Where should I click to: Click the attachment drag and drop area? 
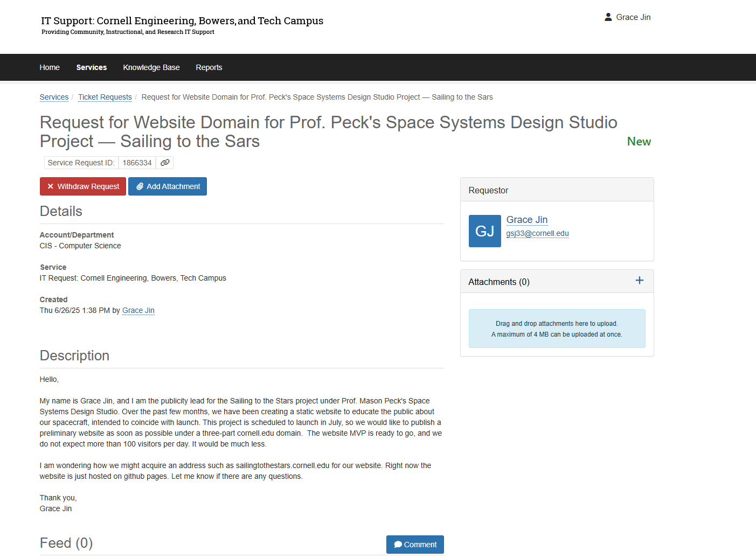click(557, 329)
